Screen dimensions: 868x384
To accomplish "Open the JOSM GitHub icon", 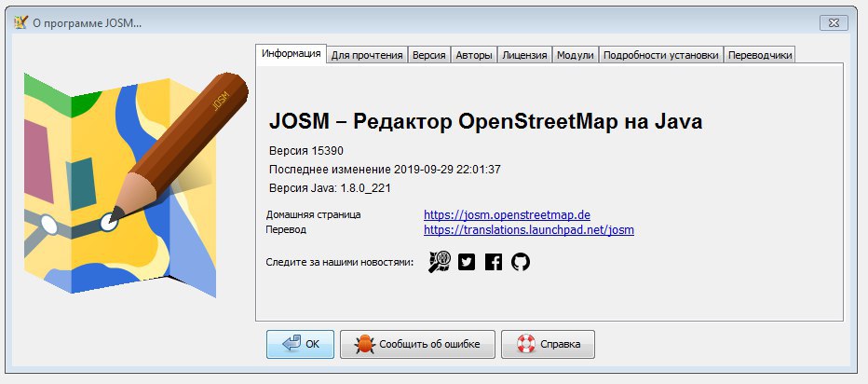I will coord(521,262).
